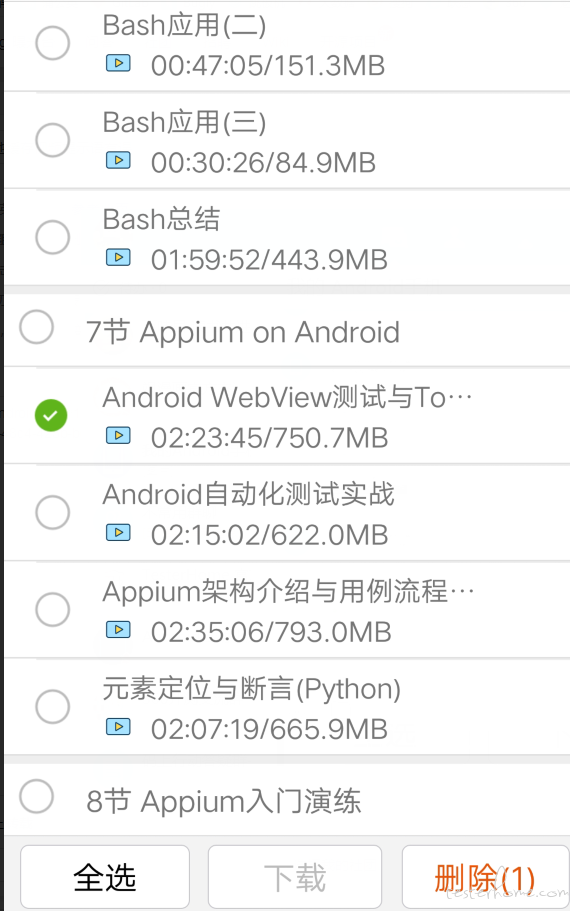Tap the 7节 Appium on Android header
Viewport: 570px width, 911px height.
(x=243, y=332)
